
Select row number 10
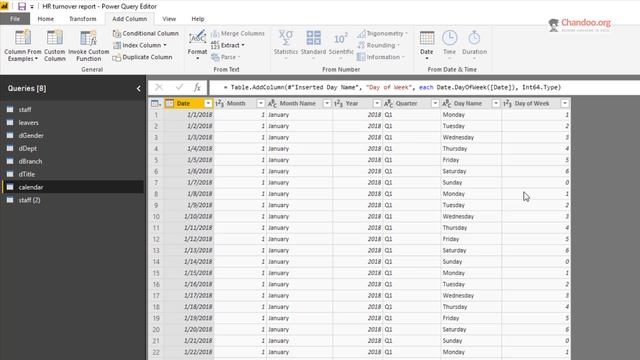pyautogui.click(x=156, y=216)
